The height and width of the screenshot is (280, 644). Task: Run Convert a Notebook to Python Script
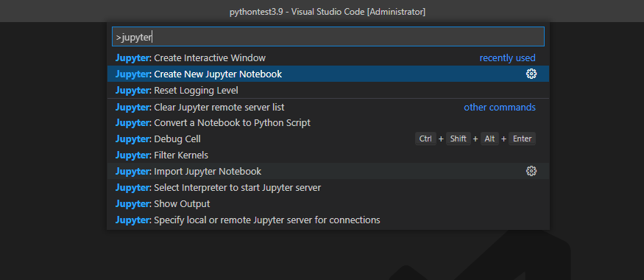tap(328, 123)
